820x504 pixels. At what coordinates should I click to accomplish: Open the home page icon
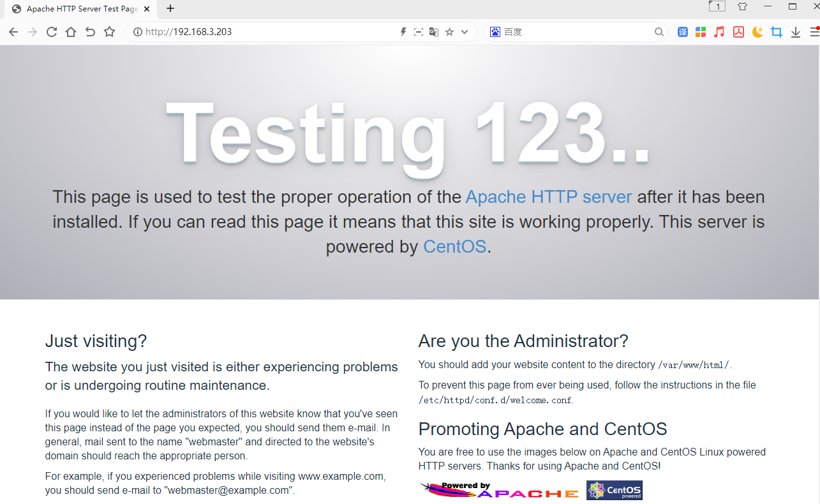pyautogui.click(x=71, y=32)
